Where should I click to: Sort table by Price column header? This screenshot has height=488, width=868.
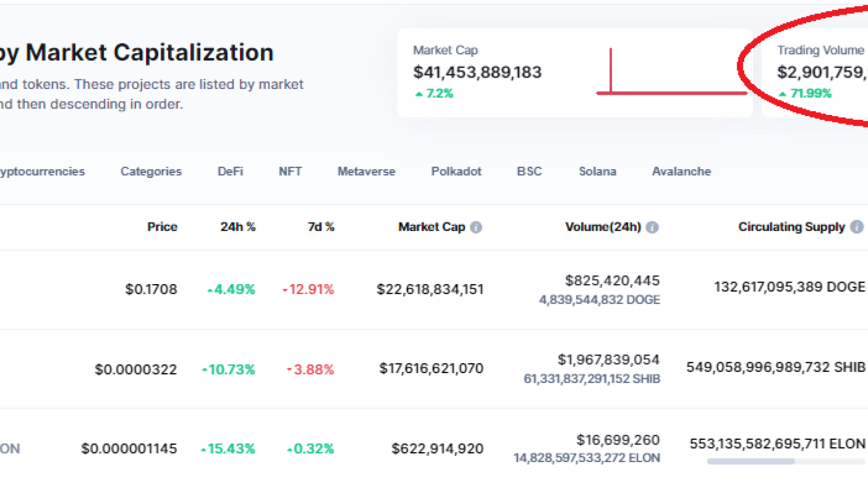coord(162,227)
